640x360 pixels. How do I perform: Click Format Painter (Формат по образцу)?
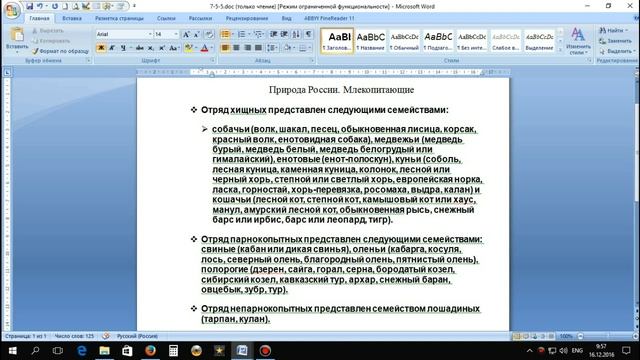(60, 51)
